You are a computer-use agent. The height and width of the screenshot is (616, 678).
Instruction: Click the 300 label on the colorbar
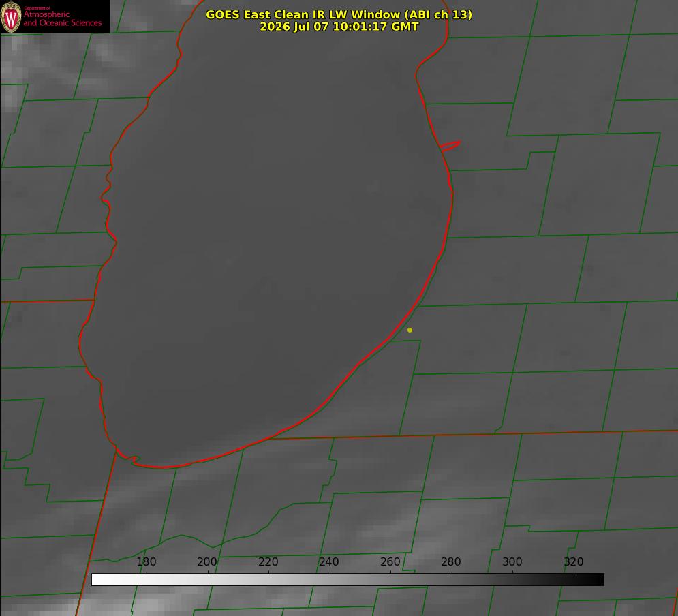point(512,561)
